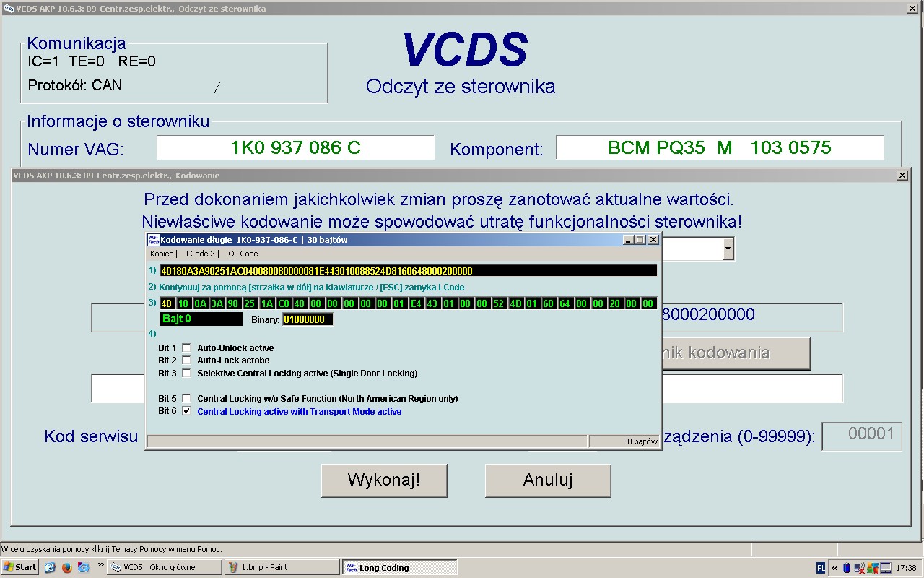The width and height of the screenshot is (924, 578).
Task: Click the system tray clock showing 17:38
Action: pyautogui.click(x=906, y=568)
